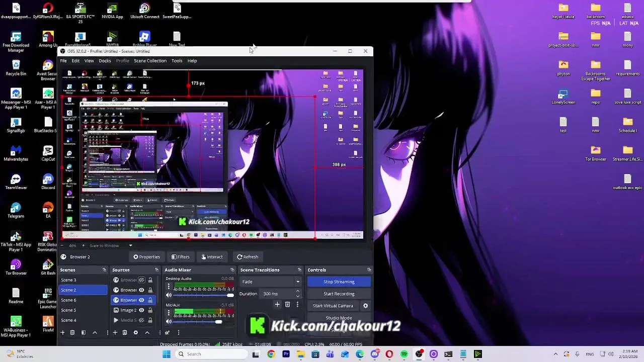
Task: Remove selected scene using Scenes trash icon
Action: (x=72, y=332)
